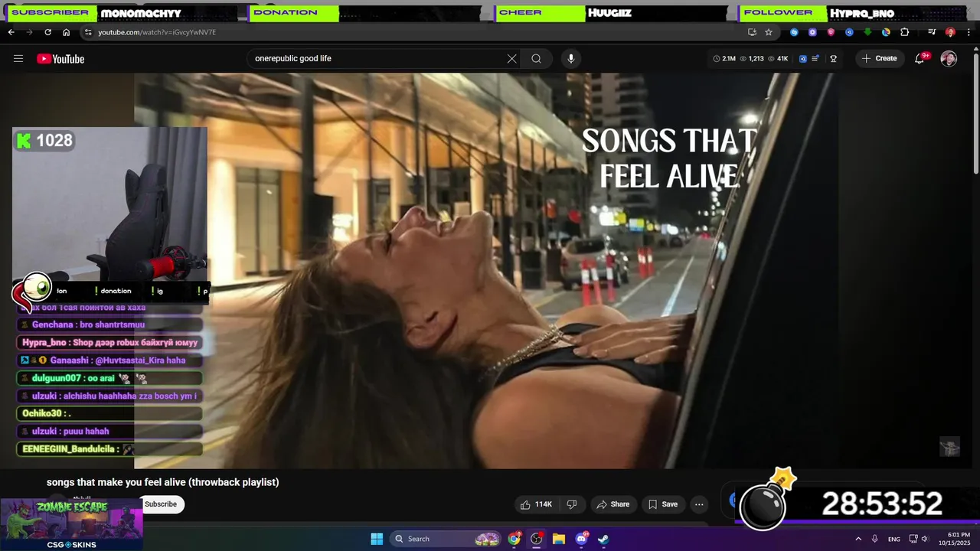The height and width of the screenshot is (551, 980).
Task: Open media controls in Chrome toolbar
Action: 932,32
